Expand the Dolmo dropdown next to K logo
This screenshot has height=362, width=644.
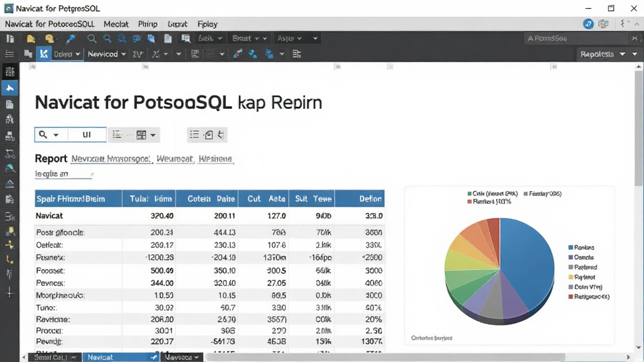[67, 54]
